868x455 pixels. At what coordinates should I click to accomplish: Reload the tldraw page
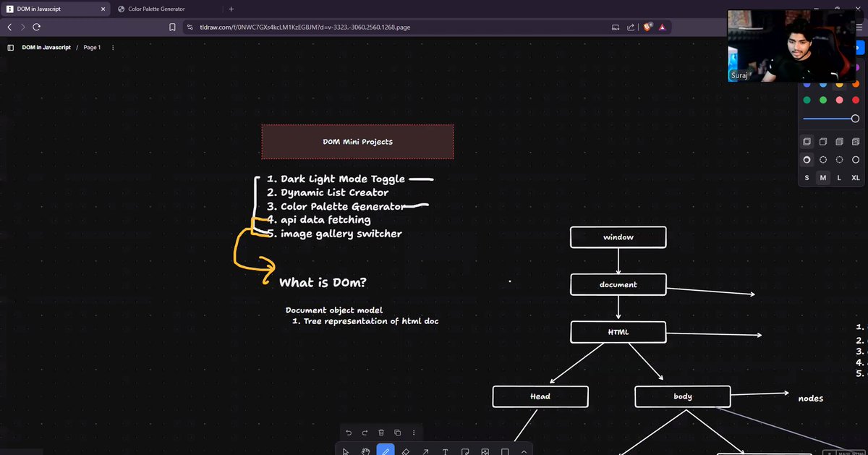coord(37,27)
